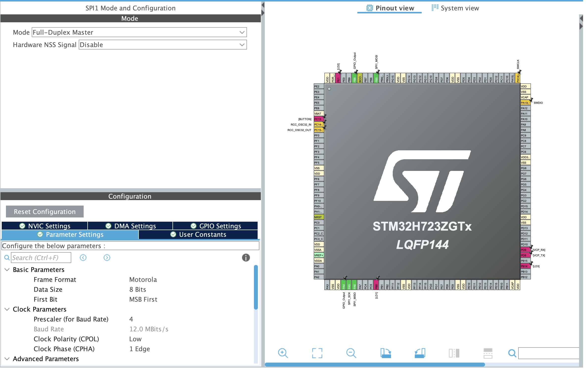The height and width of the screenshot is (372, 588).
Task: Click the zoom out magnifier icon
Action: click(x=351, y=353)
